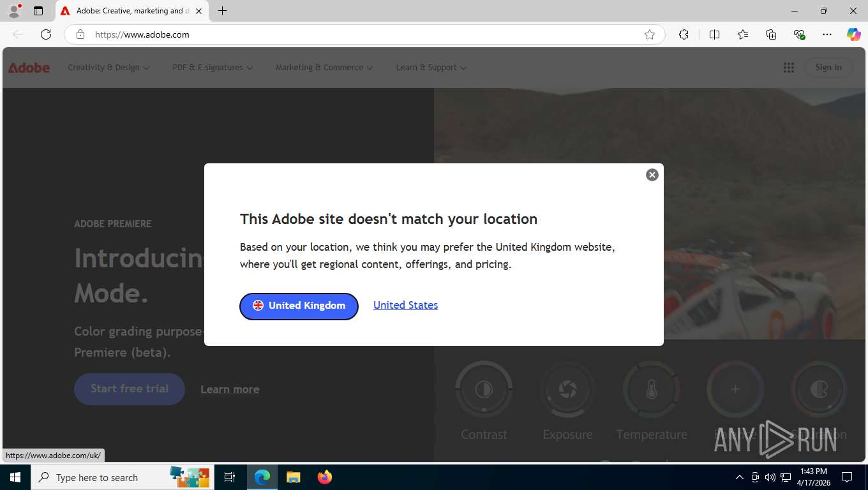This screenshot has height=490, width=868.
Task: Click the address bar URL field
Action: click(x=364, y=34)
